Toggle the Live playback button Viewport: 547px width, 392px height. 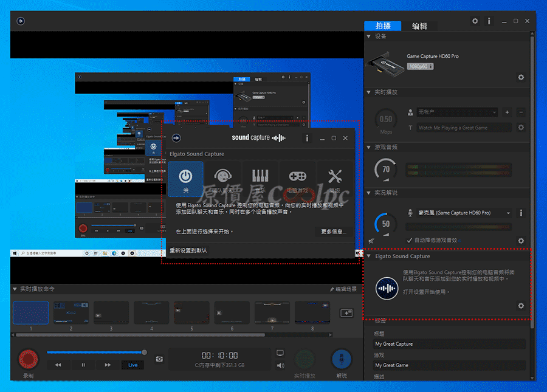pyautogui.click(x=132, y=365)
